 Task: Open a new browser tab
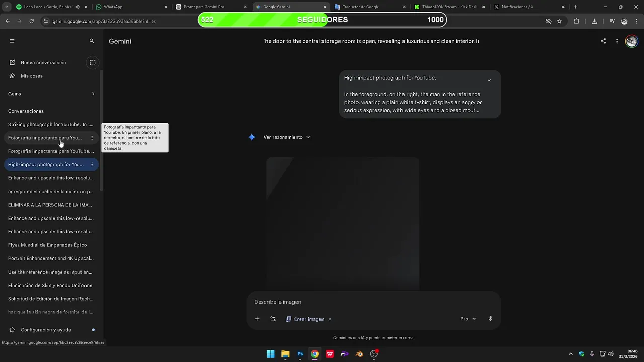click(x=575, y=7)
